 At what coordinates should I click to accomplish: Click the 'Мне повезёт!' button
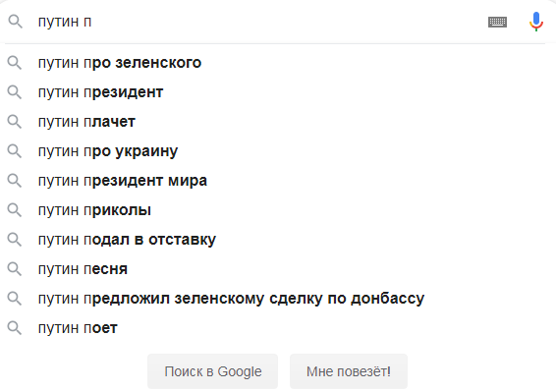pos(349,371)
